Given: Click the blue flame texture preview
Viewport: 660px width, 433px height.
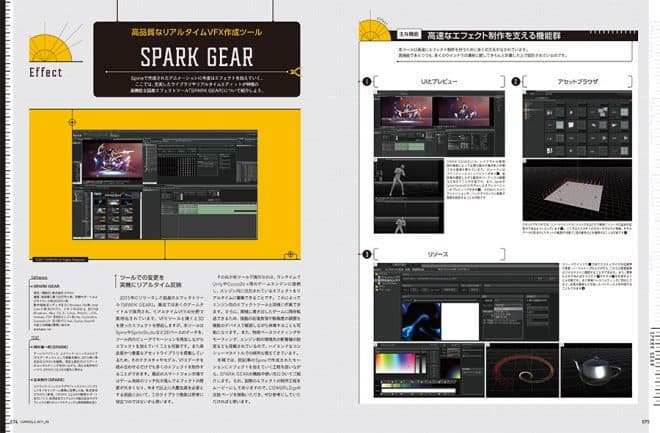Looking at the screenshot, I should point(421,320).
